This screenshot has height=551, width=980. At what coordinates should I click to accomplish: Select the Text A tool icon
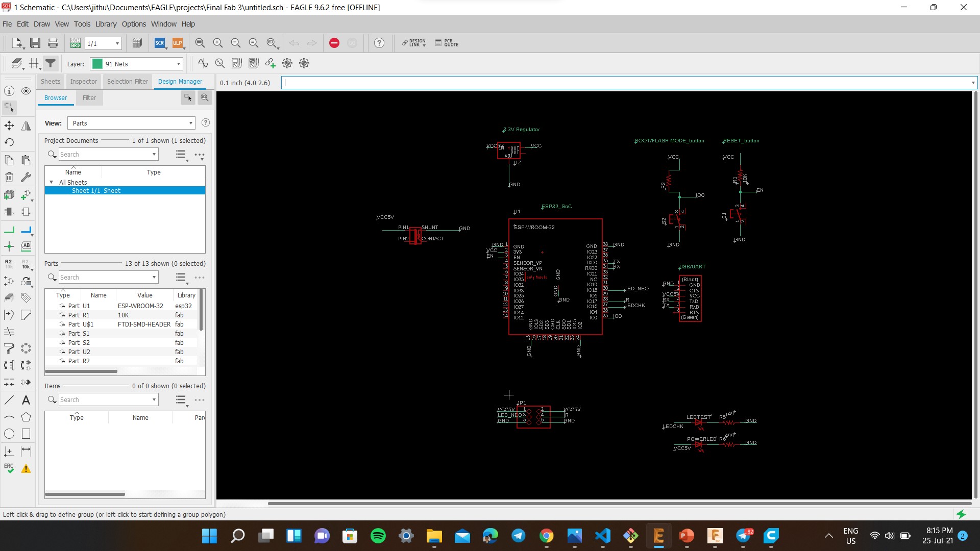point(26,400)
